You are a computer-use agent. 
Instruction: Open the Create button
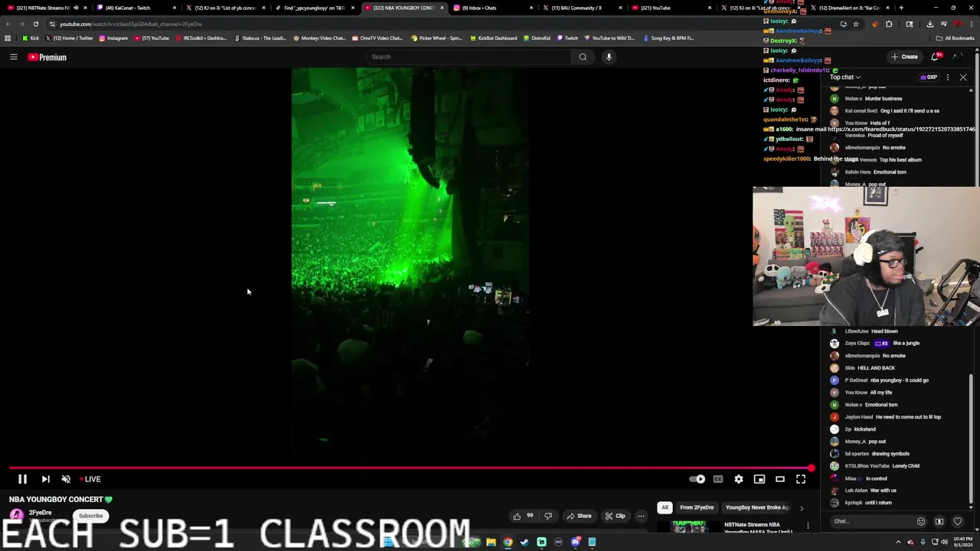(904, 57)
